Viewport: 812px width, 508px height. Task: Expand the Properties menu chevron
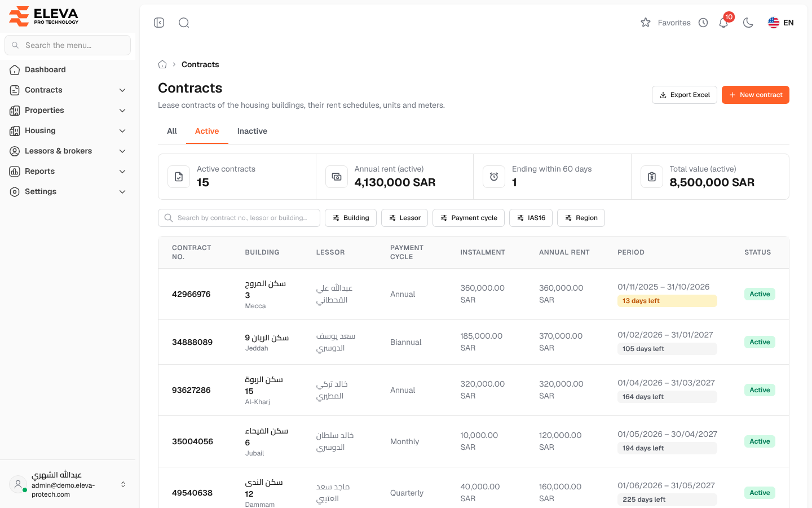(x=122, y=111)
